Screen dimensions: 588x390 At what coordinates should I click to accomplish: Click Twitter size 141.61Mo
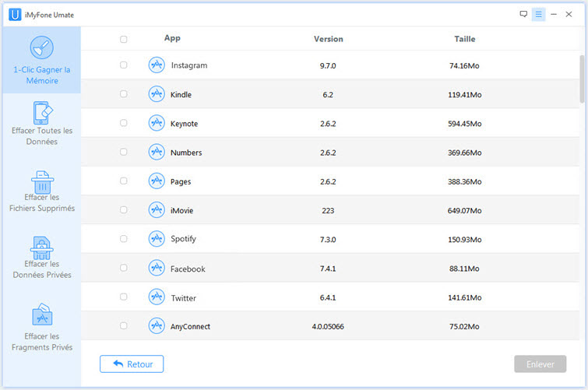coord(465,297)
